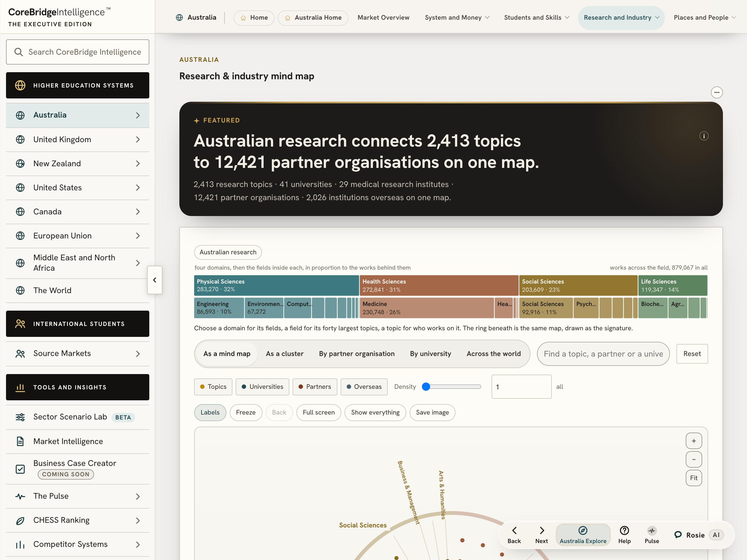This screenshot has width=747, height=560.
Task: Switch to Across the world tab
Action: (x=494, y=354)
